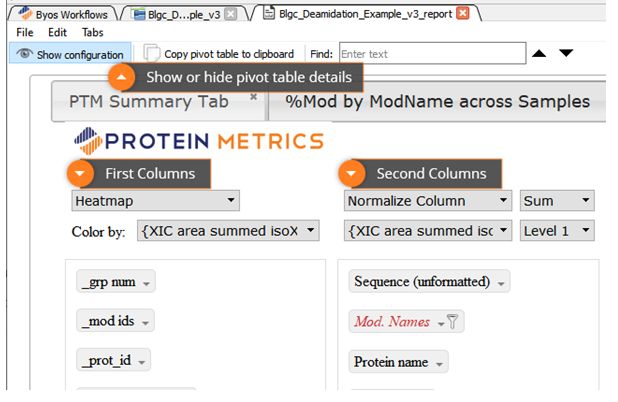This screenshot has height=402, width=618.
Task: Click the Sequence (unformatted) field button
Action: (x=429, y=282)
